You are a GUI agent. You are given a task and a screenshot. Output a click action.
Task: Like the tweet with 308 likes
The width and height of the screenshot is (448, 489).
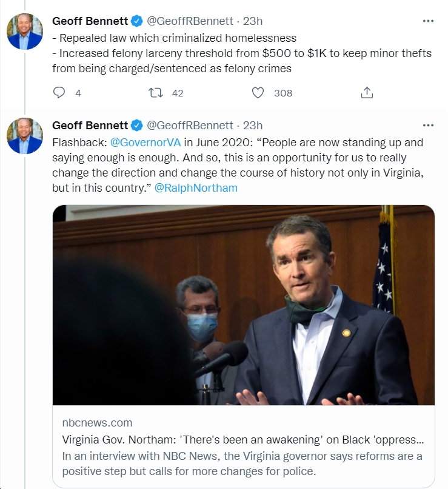tap(258, 93)
